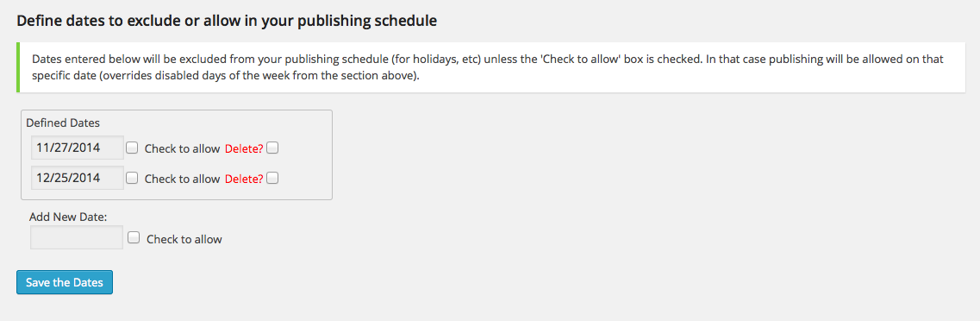The width and height of the screenshot is (980, 321).
Task: Focus the empty Add New Date field
Action: 76,238
